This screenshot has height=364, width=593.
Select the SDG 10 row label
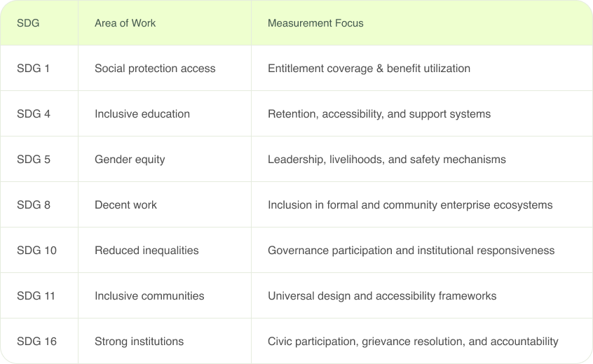[x=36, y=251]
